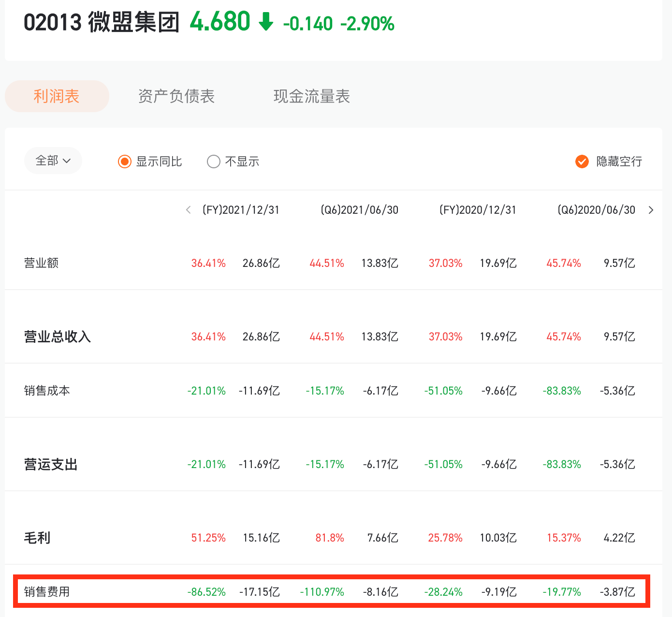Click the (Q6)2021/06/30 column header
Viewport: 672px width, 617px height.
(x=360, y=210)
